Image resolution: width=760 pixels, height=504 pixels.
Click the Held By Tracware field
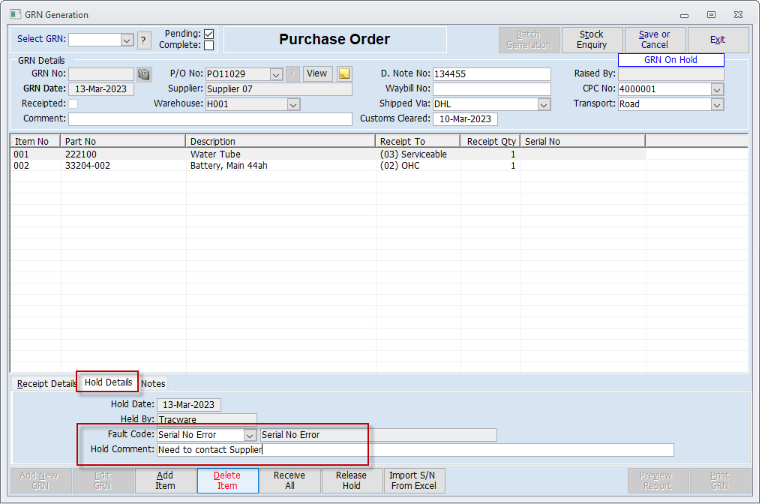207,419
